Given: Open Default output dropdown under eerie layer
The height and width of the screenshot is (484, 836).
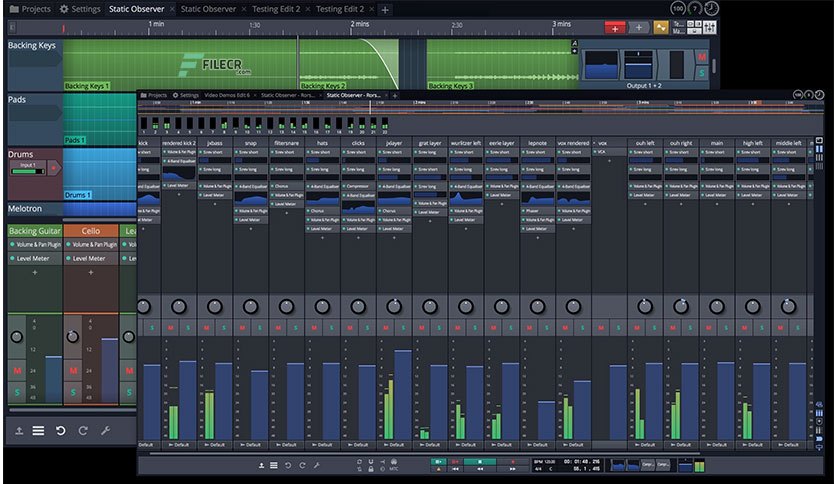Looking at the screenshot, I should (501, 445).
